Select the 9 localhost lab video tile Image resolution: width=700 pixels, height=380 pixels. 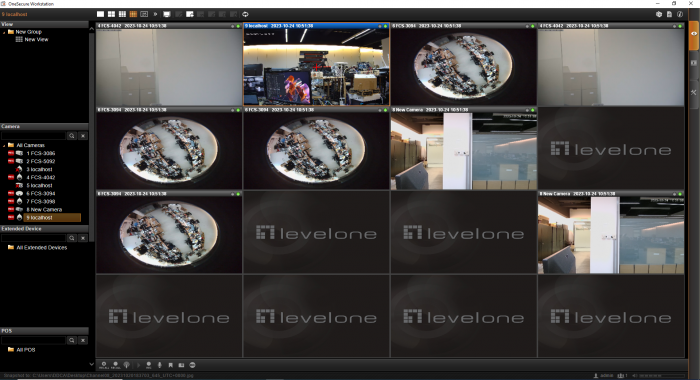[x=317, y=67]
